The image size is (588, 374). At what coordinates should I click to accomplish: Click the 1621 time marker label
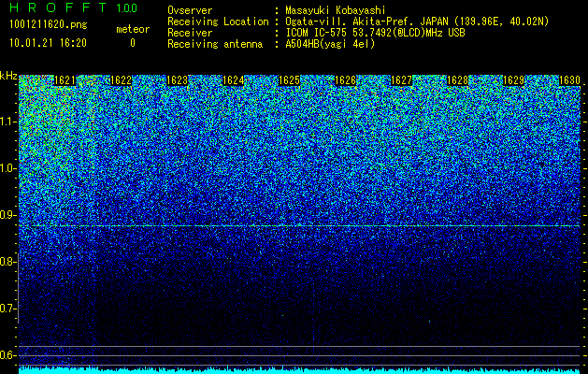65,80
